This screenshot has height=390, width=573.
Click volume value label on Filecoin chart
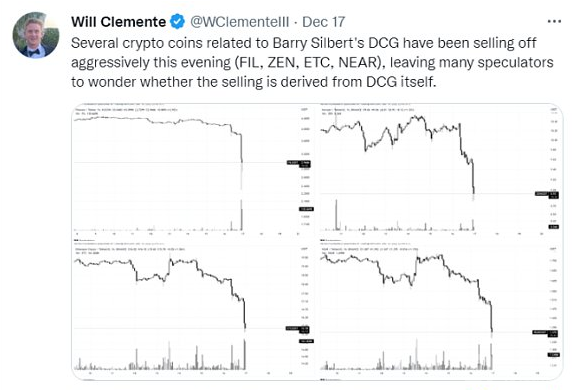[306, 209]
